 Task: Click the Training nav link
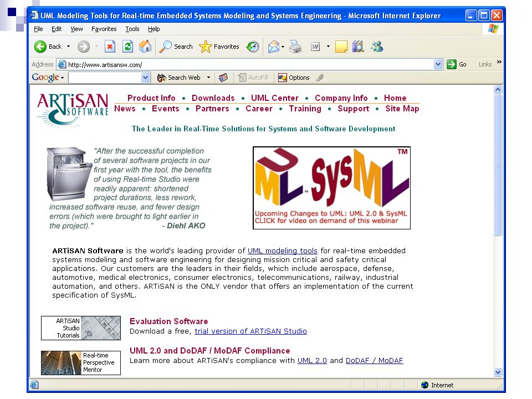(305, 109)
